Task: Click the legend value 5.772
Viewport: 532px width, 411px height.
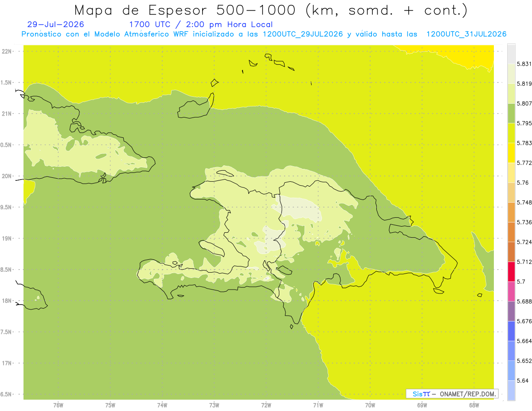Action: (x=524, y=163)
